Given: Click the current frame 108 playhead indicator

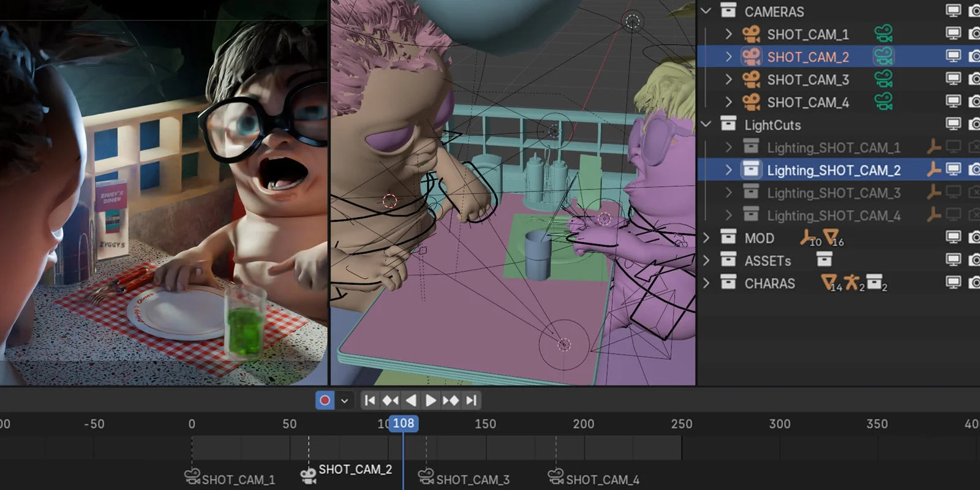Looking at the screenshot, I should tap(403, 423).
